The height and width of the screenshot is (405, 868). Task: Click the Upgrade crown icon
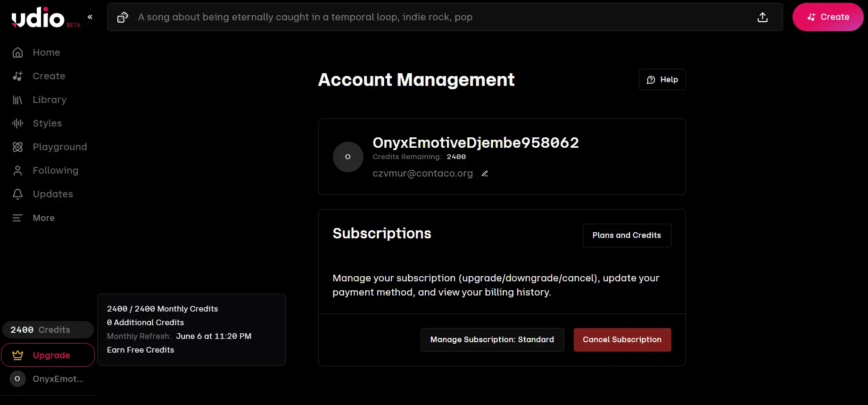17,355
